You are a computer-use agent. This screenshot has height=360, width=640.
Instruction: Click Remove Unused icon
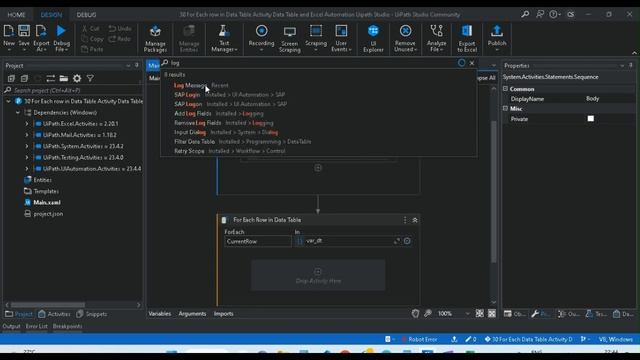[x=405, y=31]
